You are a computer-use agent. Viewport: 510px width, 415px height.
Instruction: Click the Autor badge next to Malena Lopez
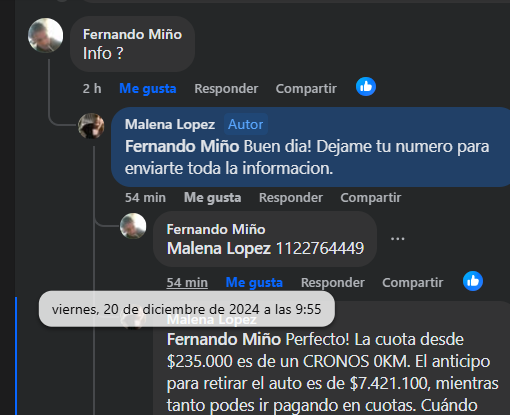point(246,124)
